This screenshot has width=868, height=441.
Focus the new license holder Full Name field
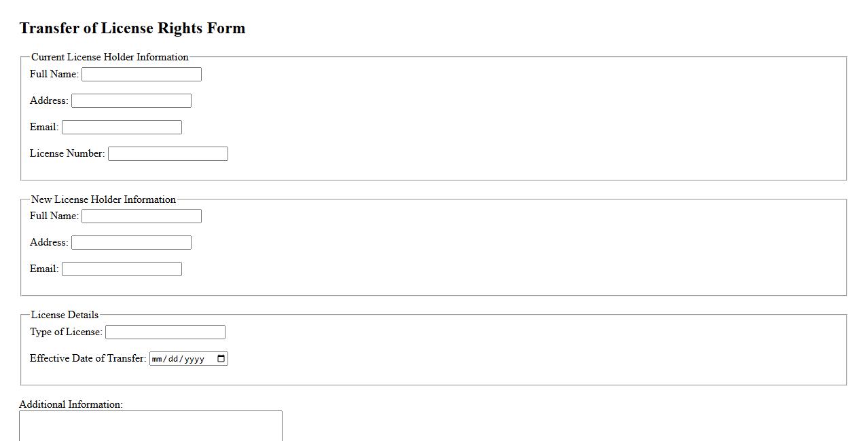pos(141,216)
